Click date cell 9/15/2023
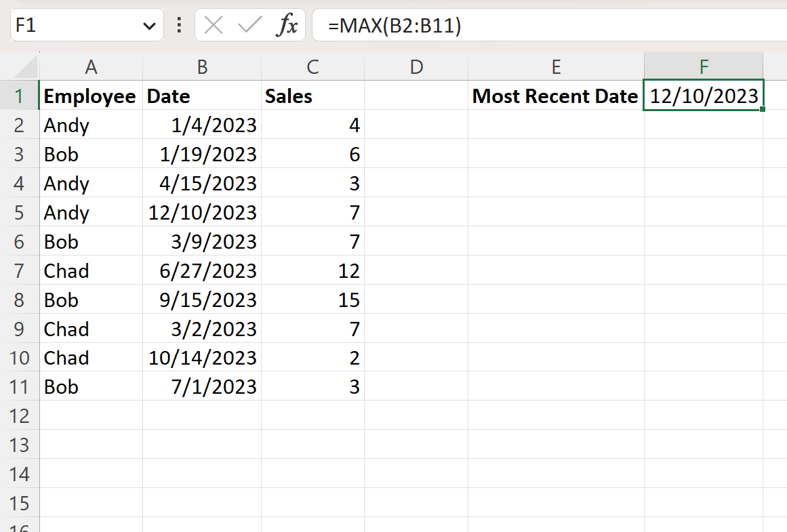The image size is (787, 532). coord(202,299)
